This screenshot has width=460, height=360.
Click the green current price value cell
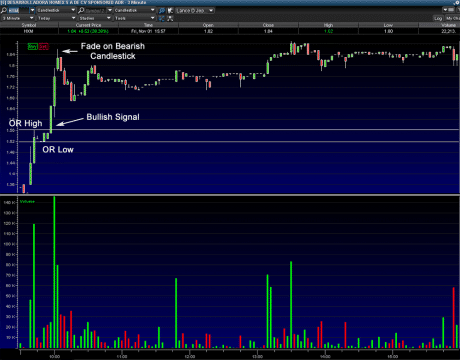click(x=88, y=31)
